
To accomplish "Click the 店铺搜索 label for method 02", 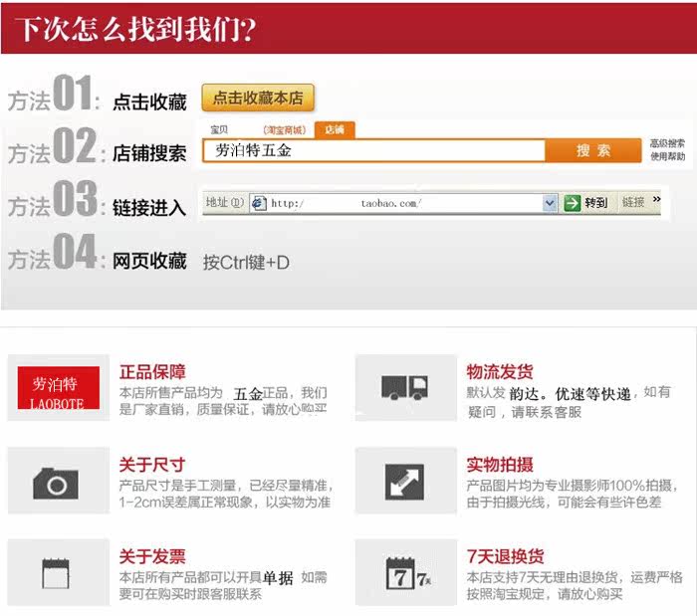I will (149, 153).
